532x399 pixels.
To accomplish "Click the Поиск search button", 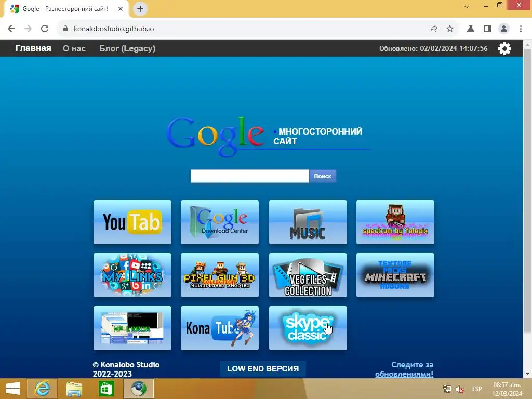I will [322, 176].
